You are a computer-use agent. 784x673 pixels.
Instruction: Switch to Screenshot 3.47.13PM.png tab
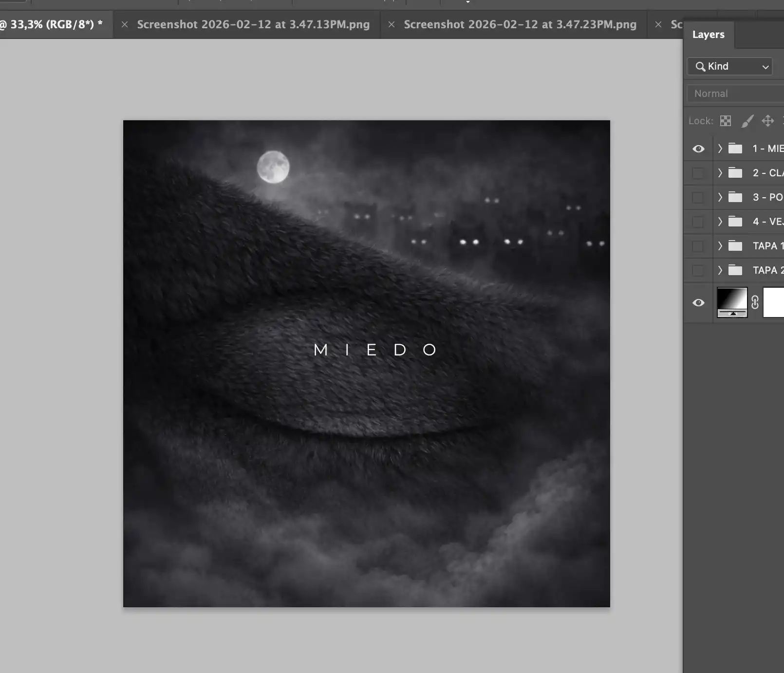pyautogui.click(x=253, y=24)
